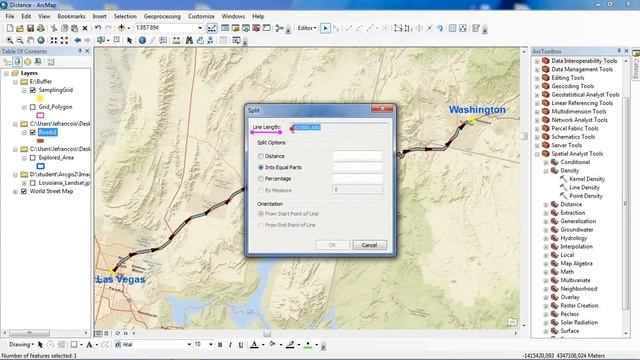Image resolution: width=640 pixels, height=360 pixels.
Task: Expand the Data Management Tools toolbox
Action: 537,69
